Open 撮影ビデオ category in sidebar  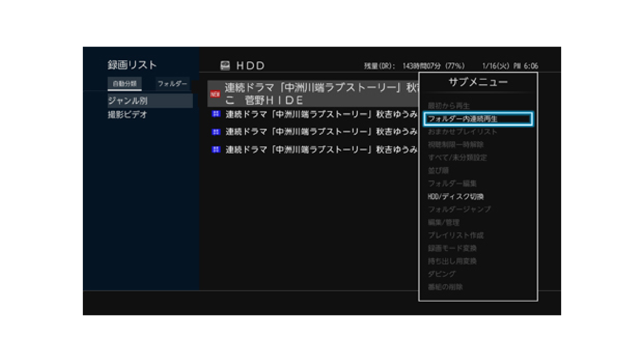127,115
